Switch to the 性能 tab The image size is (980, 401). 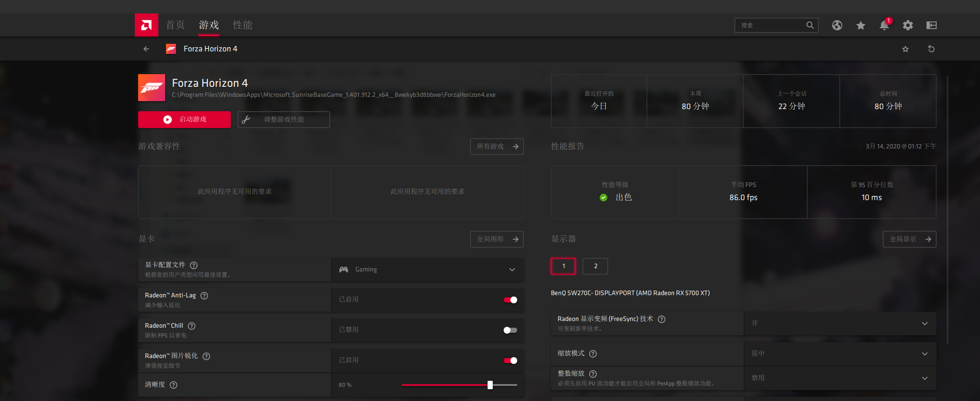[x=243, y=25]
